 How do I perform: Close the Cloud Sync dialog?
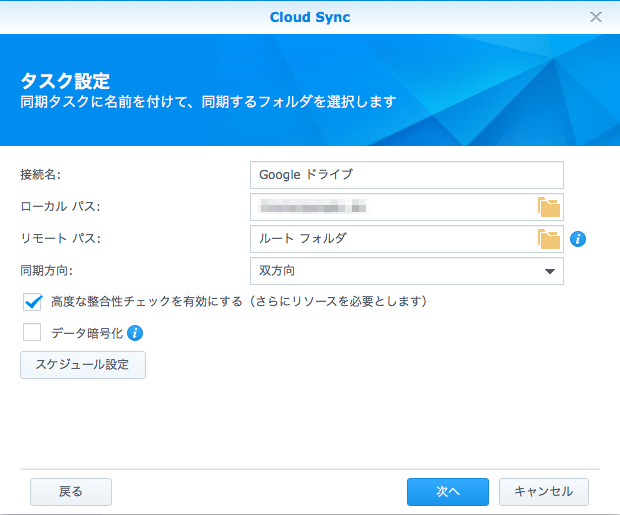596,17
